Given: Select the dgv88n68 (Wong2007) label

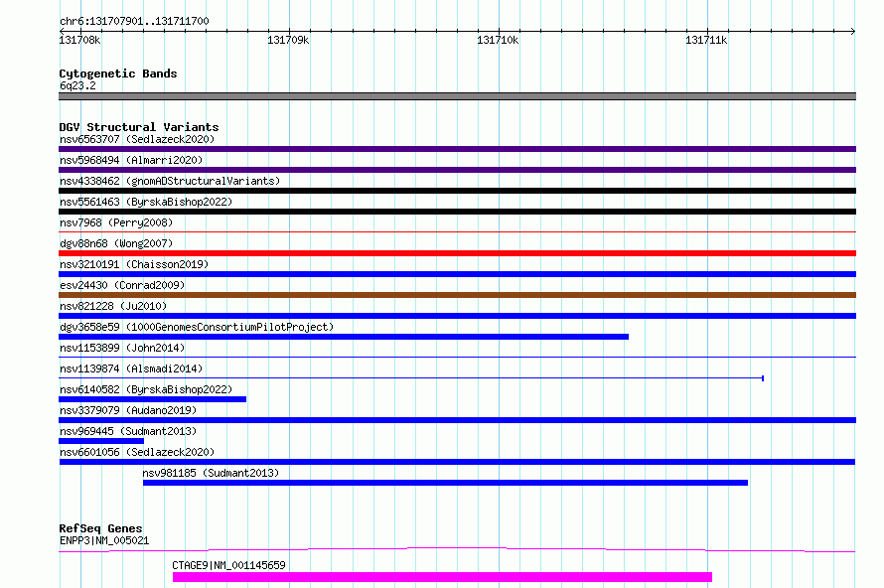Looking at the screenshot, I should [116, 243].
